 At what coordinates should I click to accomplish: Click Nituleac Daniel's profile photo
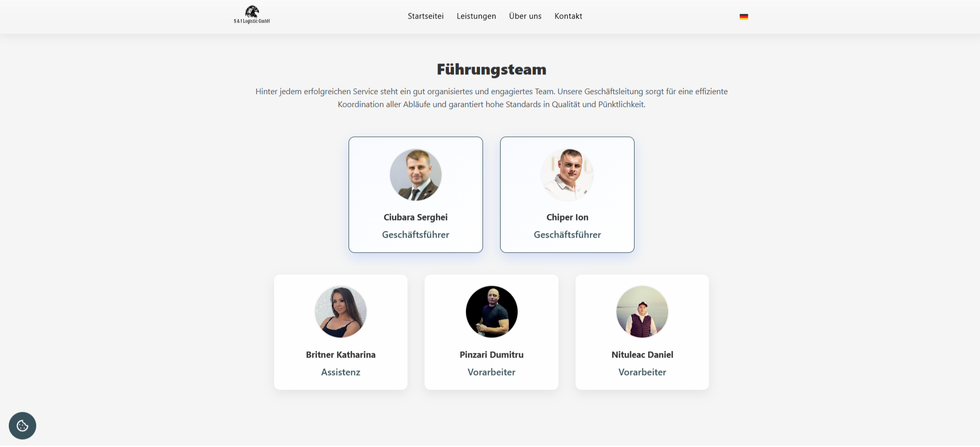642,312
